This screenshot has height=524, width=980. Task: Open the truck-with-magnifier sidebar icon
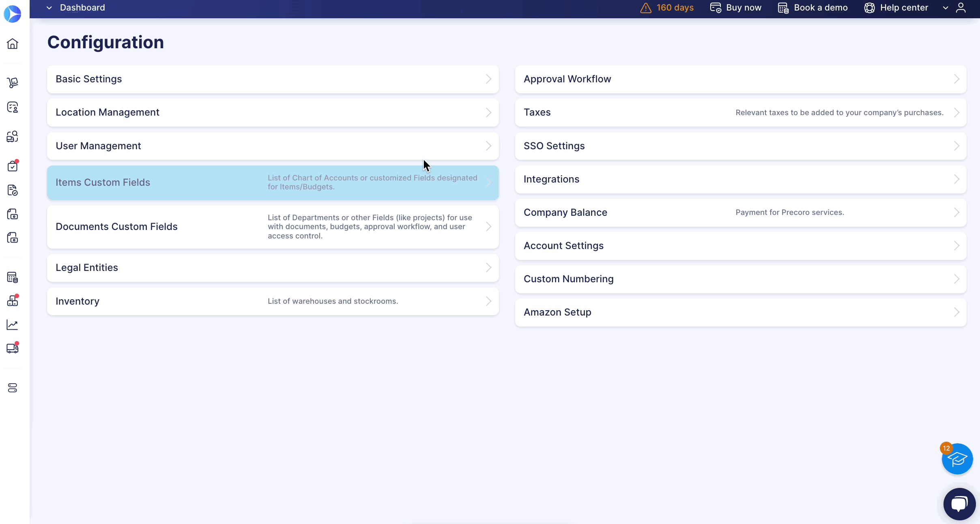13,136
